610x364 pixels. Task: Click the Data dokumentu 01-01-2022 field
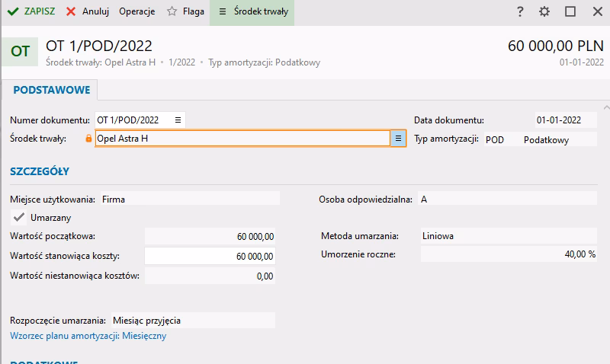click(566, 120)
